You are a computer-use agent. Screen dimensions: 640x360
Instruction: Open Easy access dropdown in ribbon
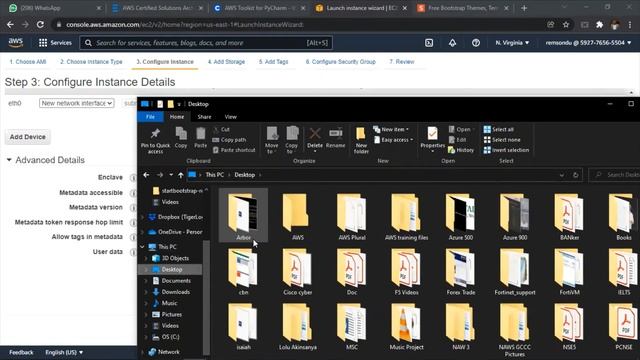click(x=393, y=140)
